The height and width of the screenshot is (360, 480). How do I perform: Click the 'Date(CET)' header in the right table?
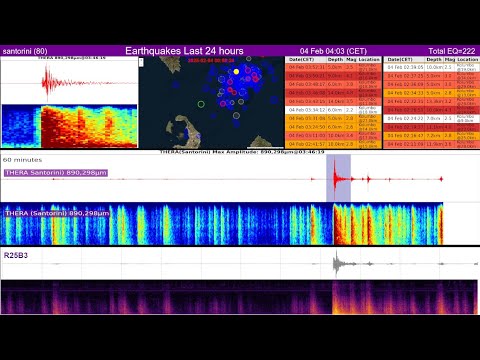(x=400, y=59)
